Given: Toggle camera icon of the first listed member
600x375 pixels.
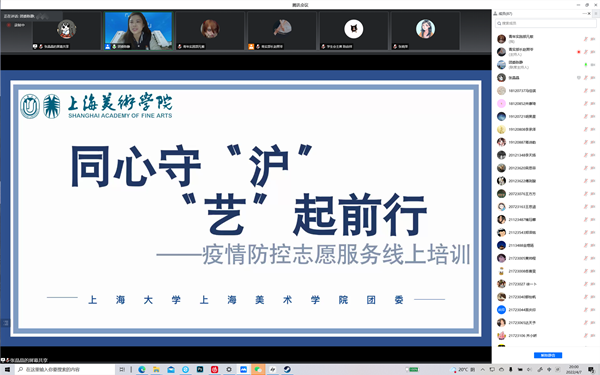Looking at the screenshot, I should tap(593, 39).
